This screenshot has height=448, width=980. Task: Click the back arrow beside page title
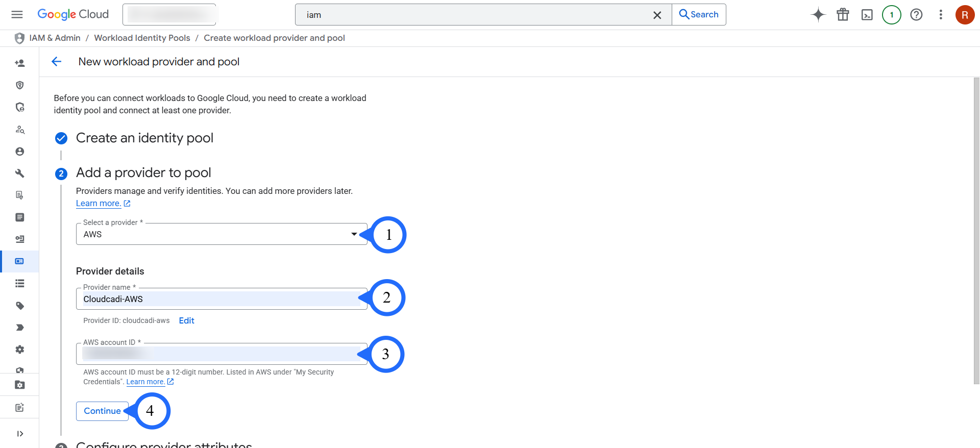[x=56, y=62]
